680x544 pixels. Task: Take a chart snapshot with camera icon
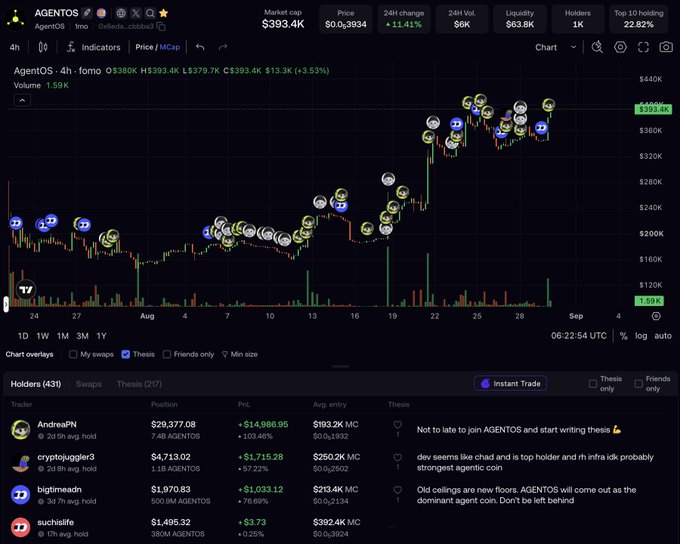point(666,47)
